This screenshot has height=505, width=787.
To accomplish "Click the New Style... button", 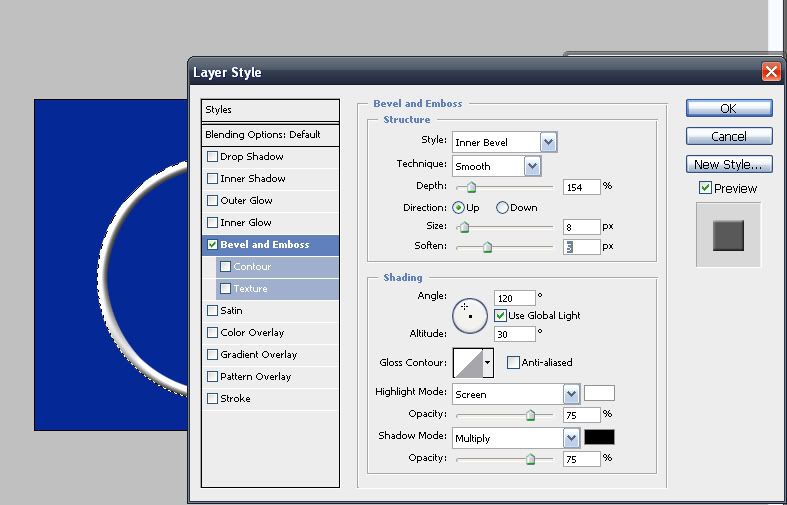I will tap(729, 164).
